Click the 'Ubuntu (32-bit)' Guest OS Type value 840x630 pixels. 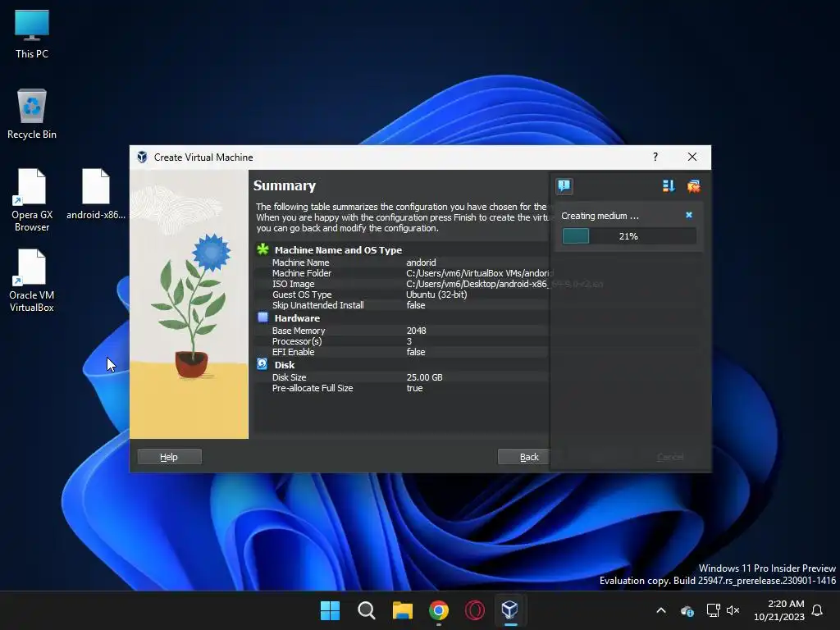click(436, 294)
